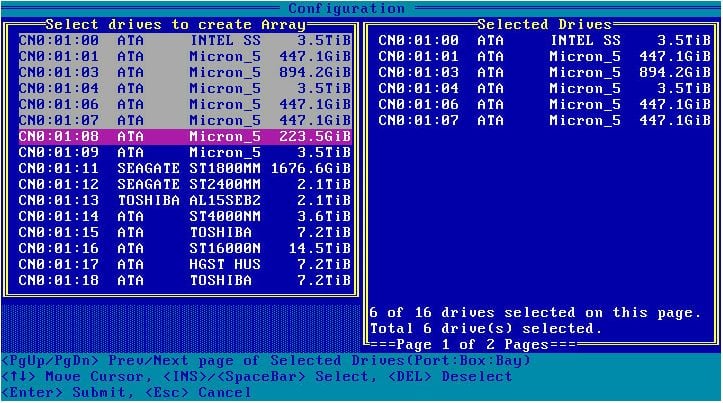The width and height of the screenshot is (723, 403).
Task: Click the PgUp/PgDn Prev/Next page hint
Action: (266, 361)
